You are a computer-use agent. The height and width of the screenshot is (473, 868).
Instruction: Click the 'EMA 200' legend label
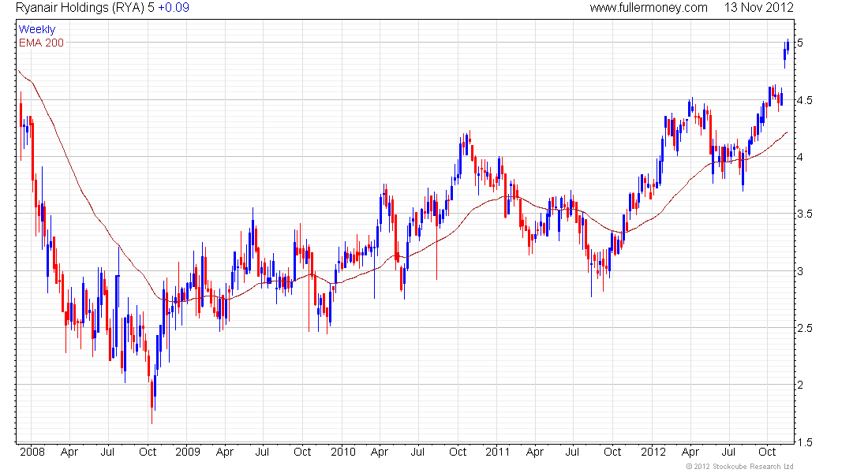[41, 43]
